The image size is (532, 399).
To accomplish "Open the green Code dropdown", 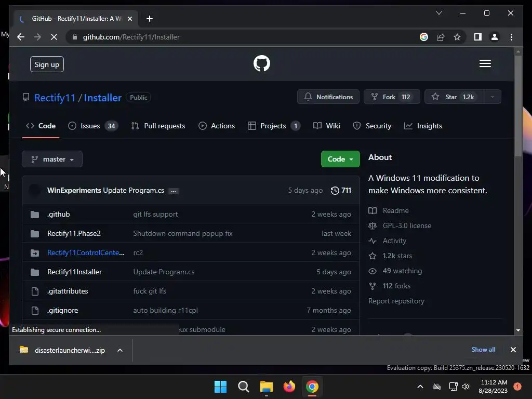I will (x=340, y=159).
